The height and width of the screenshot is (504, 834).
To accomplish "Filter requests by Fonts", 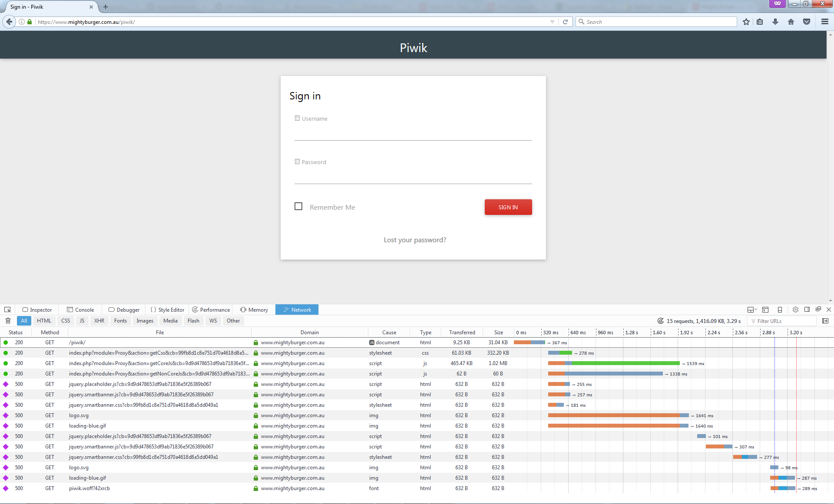I will (x=120, y=321).
